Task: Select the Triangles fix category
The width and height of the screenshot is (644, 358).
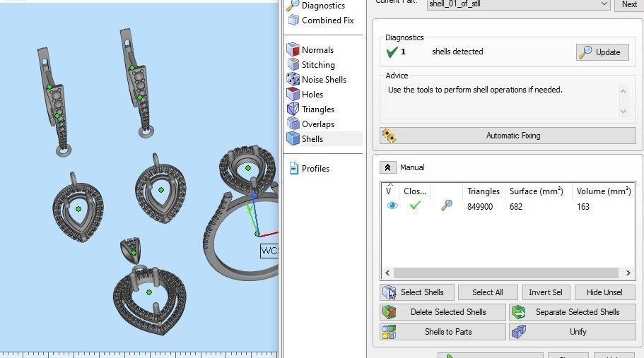Action: [x=311, y=109]
